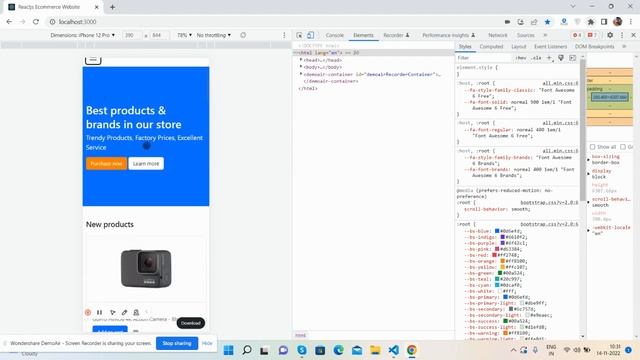The image size is (640, 360).
Task: Switch to the Console tab
Action: point(335,35)
